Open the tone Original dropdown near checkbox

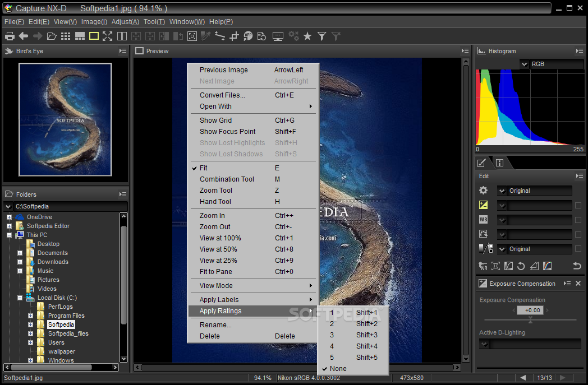(x=502, y=249)
